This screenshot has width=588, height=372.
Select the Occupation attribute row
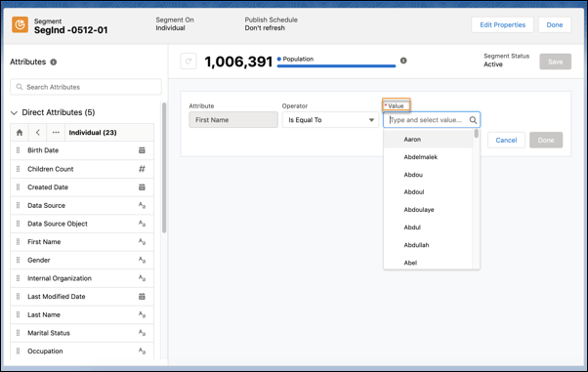click(x=82, y=351)
